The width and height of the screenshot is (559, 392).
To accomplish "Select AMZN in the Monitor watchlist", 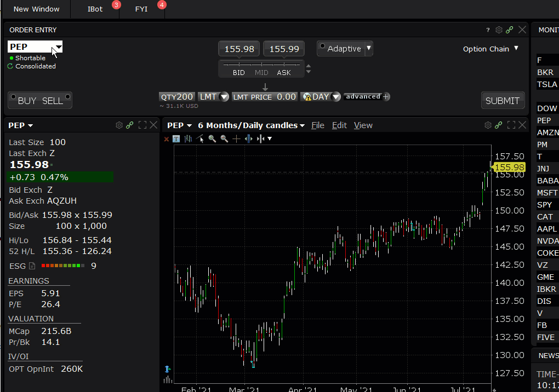I will (547, 132).
